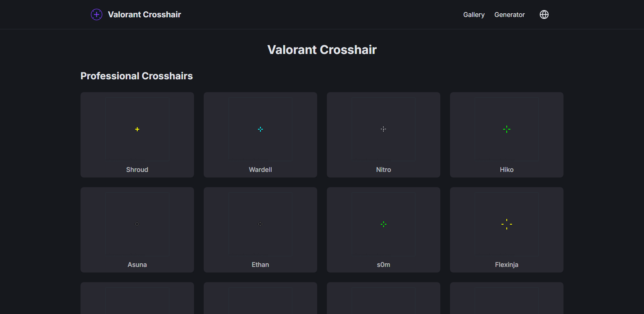The width and height of the screenshot is (644, 314).
Task: Click the Ethan name label
Action: click(260, 264)
